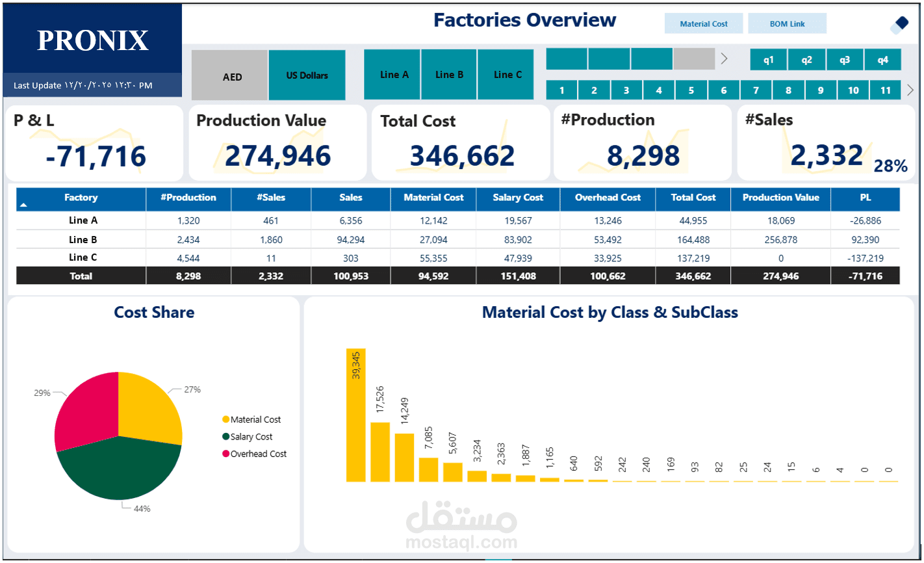
Task: Switch currency to US Dollars
Action: 307,75
